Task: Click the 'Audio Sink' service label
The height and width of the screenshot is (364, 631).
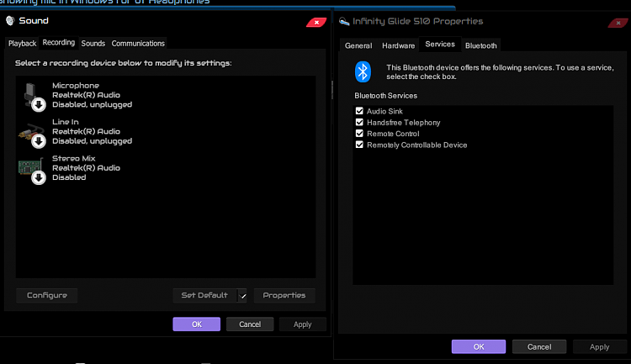Action: point(384,112)
